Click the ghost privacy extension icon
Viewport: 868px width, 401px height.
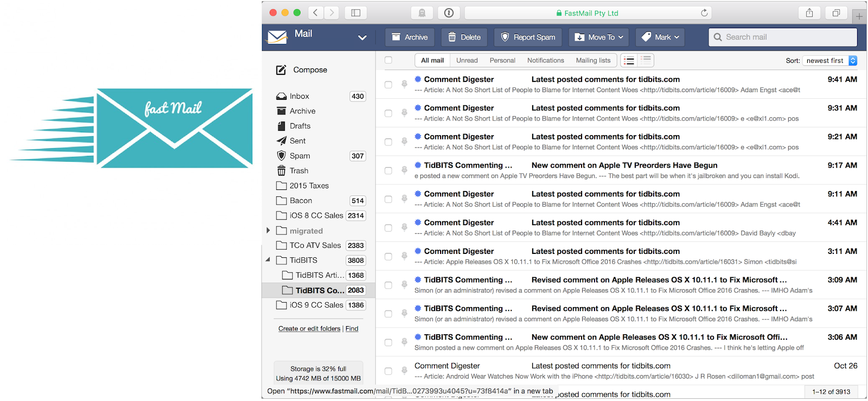pyautogui.click(x=422, y=13)
